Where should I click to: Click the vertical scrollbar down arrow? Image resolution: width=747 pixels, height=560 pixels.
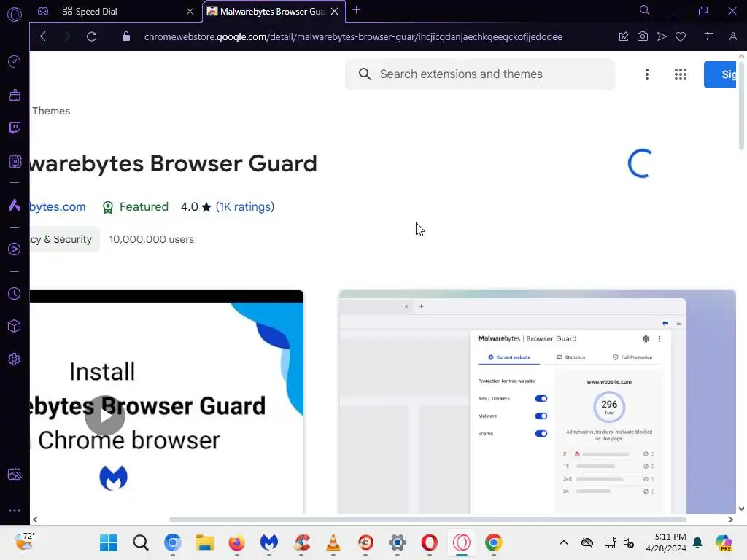tap(742, 508)
